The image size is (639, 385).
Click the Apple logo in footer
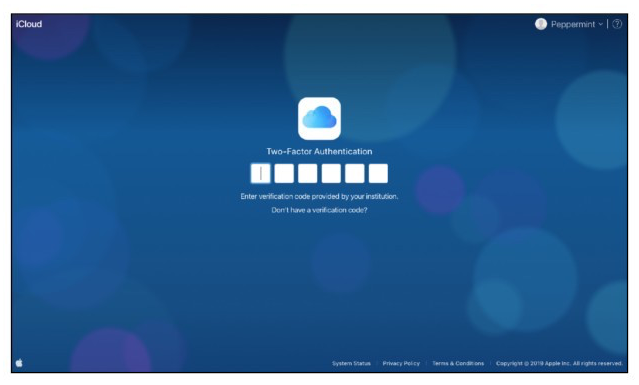pos(19,363)
